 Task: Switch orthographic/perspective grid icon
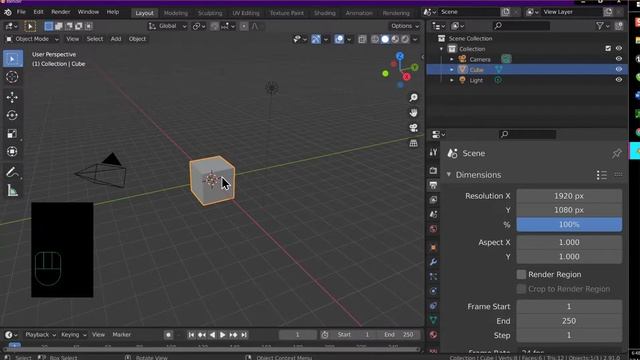pyautogui.click(x=413, y=143)
